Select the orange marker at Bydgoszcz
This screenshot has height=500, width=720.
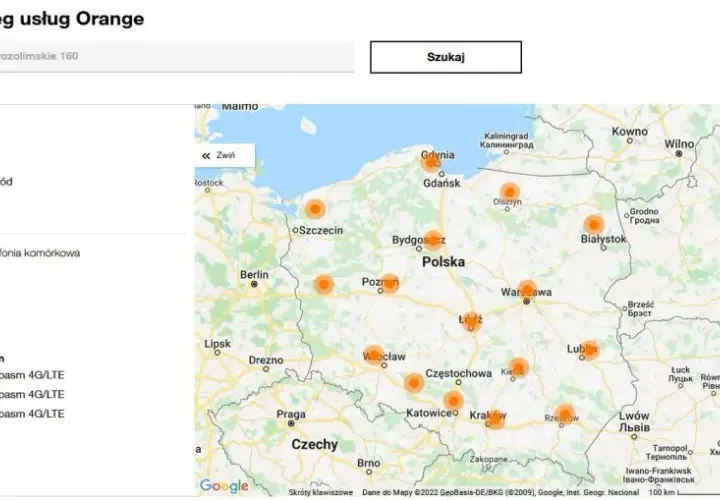point(433,240)
